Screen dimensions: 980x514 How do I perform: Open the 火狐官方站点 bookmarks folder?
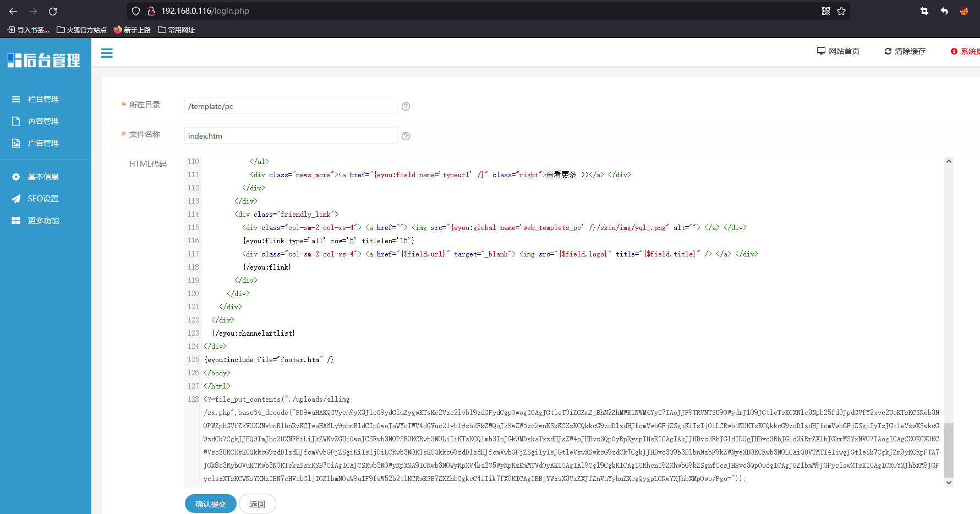tap(81, 30)
